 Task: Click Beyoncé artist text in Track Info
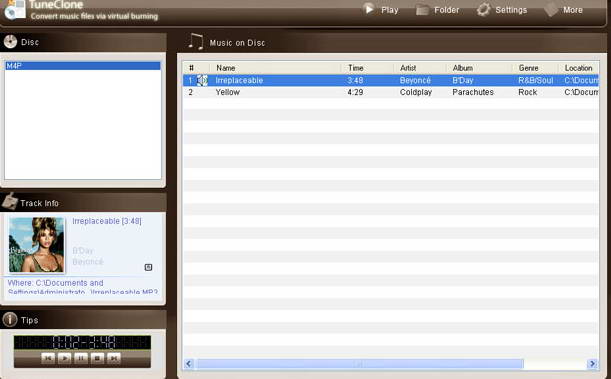click(x=88, y=262)
